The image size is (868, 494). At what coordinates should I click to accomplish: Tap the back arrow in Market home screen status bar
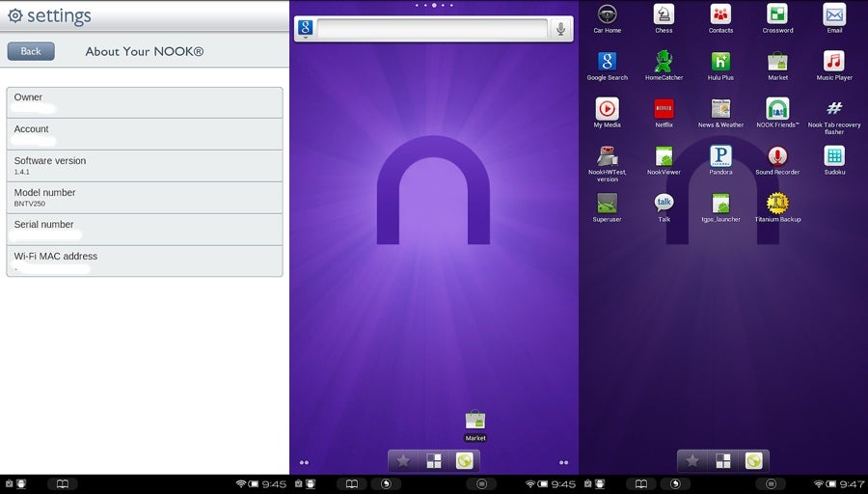386,484
